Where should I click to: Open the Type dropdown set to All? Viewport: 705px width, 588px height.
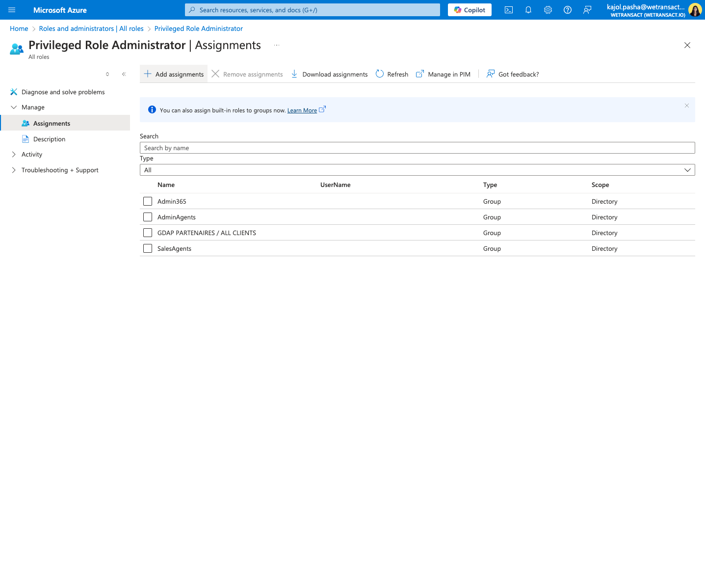(x=418, y=170)
